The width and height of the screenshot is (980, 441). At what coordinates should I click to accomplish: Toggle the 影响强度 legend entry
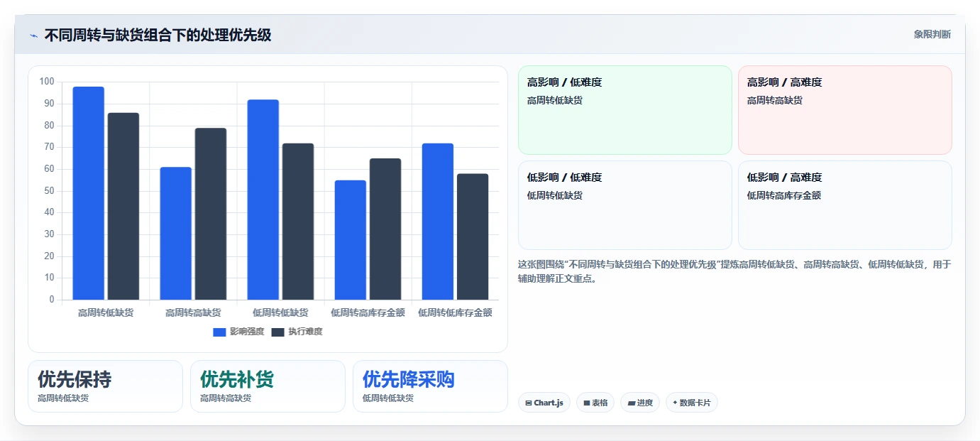(238, 332)
